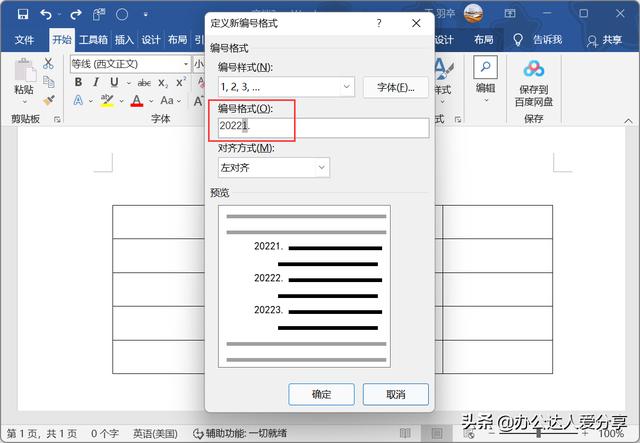This screenshot has height=443, width=640.
Task: Open the Change Case (Aa) menu
Action: click(170, 100)
